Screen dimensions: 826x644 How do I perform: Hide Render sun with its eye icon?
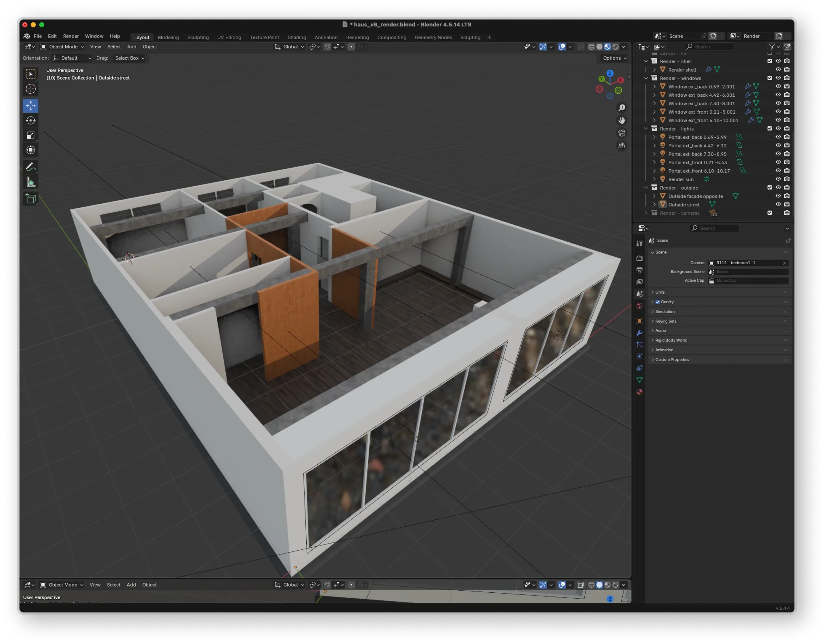[779, 179]
